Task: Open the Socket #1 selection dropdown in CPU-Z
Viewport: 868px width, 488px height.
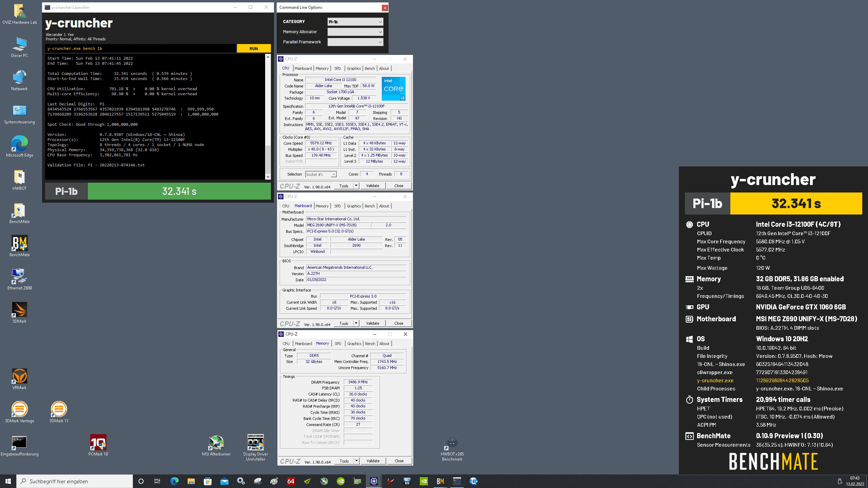Action: [321, 174]
